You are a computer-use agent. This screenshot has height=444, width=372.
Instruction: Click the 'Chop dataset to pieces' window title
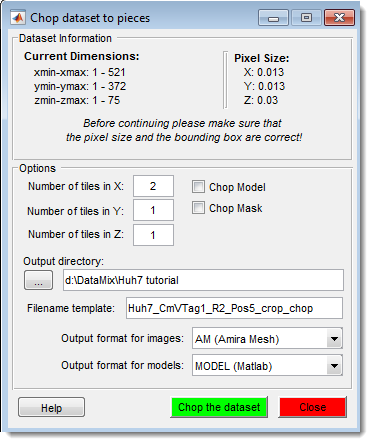point(90,18)
